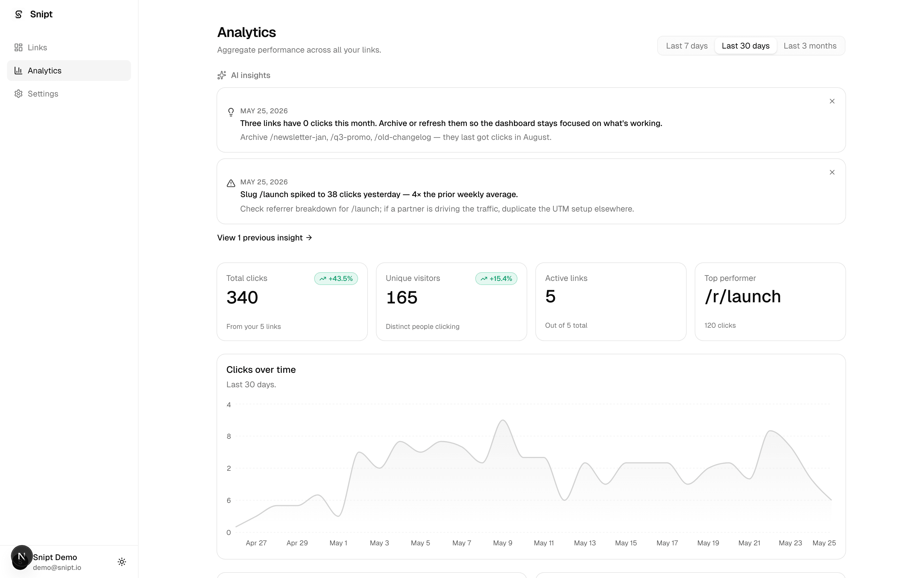
Task: Click the Unique visitors value 165
Action: point(402,297)
